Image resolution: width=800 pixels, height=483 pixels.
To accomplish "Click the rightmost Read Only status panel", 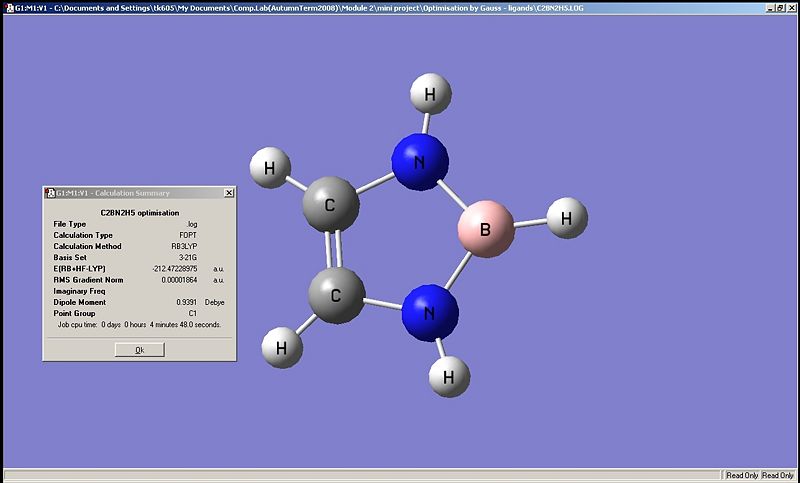I will point(779,475).
